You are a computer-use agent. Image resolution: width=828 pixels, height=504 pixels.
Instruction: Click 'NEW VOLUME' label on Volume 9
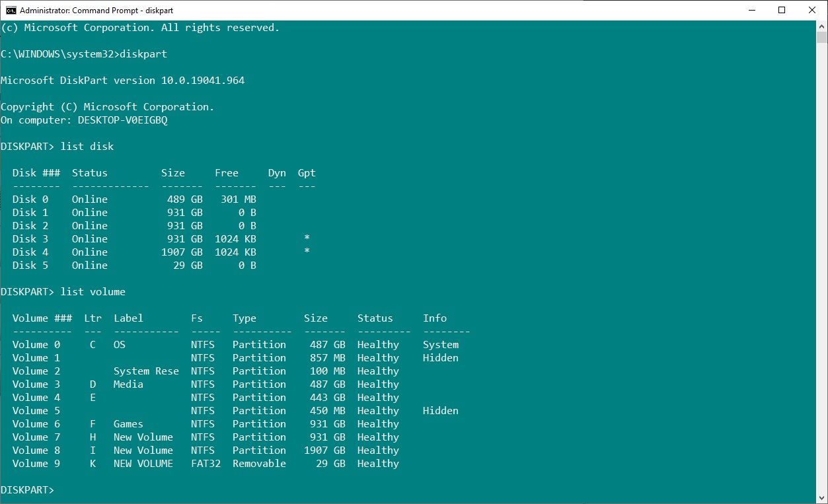tap(143, 464)
